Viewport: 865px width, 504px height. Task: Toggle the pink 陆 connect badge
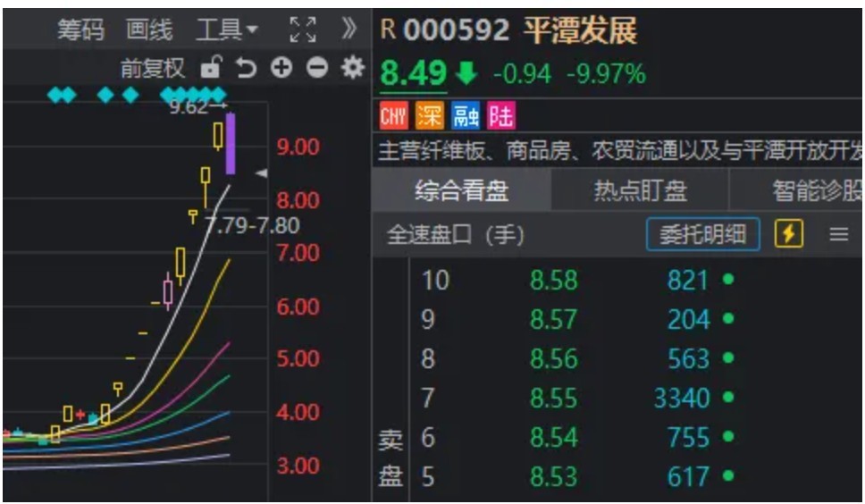(500, 116)
